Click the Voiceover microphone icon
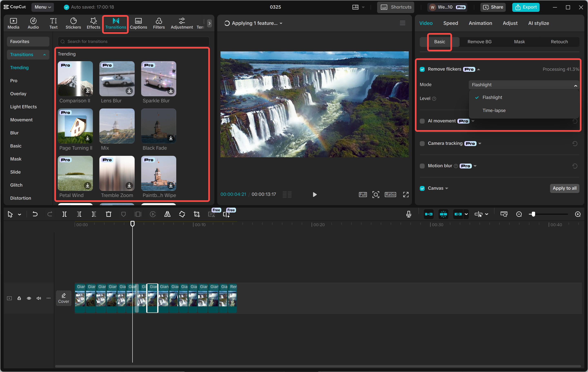 pos(408,214)
